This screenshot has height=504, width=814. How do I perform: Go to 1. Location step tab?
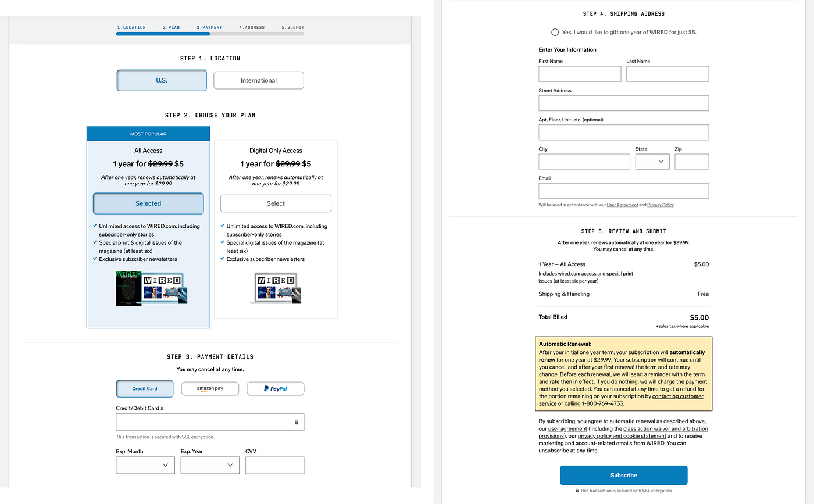pyautogui.click(x=131, y=27)
